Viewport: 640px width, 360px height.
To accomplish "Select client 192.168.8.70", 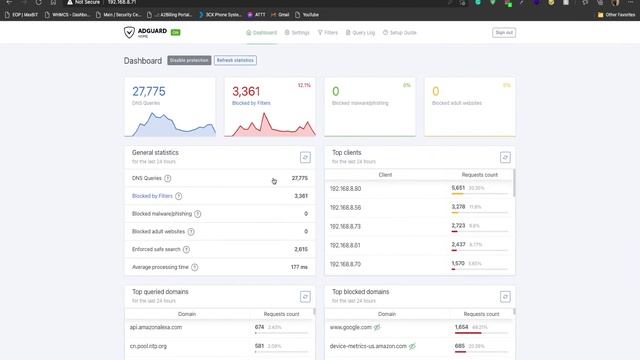I will [345, 264].
